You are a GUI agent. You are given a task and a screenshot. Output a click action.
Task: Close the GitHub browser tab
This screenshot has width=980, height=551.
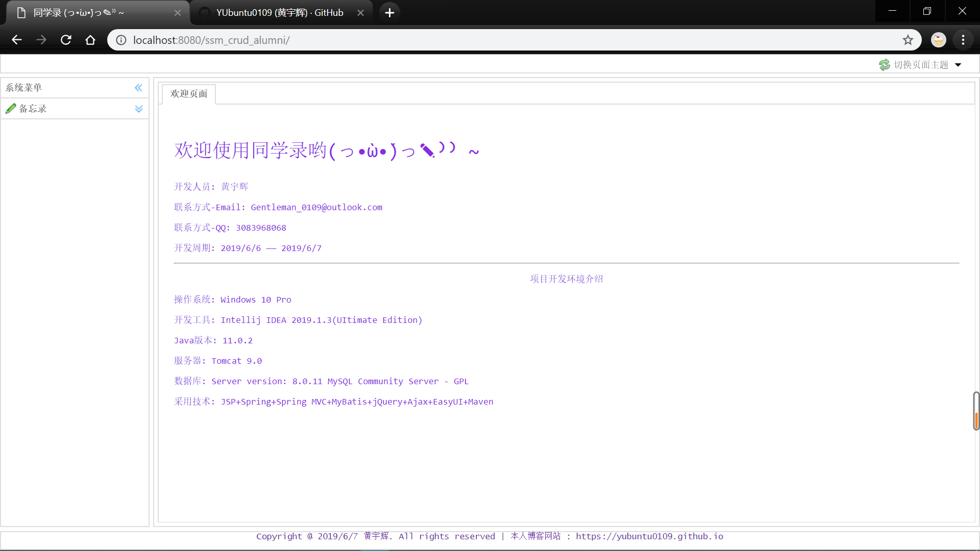tap(360, 13)
